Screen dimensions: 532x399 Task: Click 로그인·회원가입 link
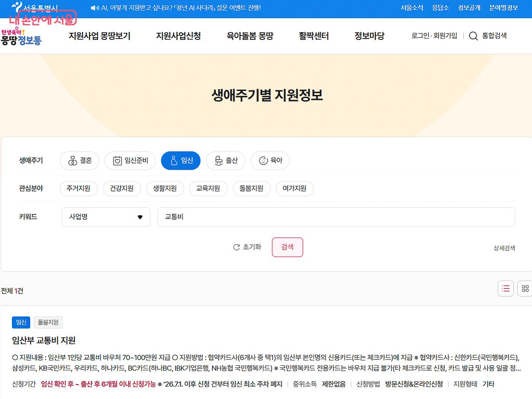tap(434, 36)
